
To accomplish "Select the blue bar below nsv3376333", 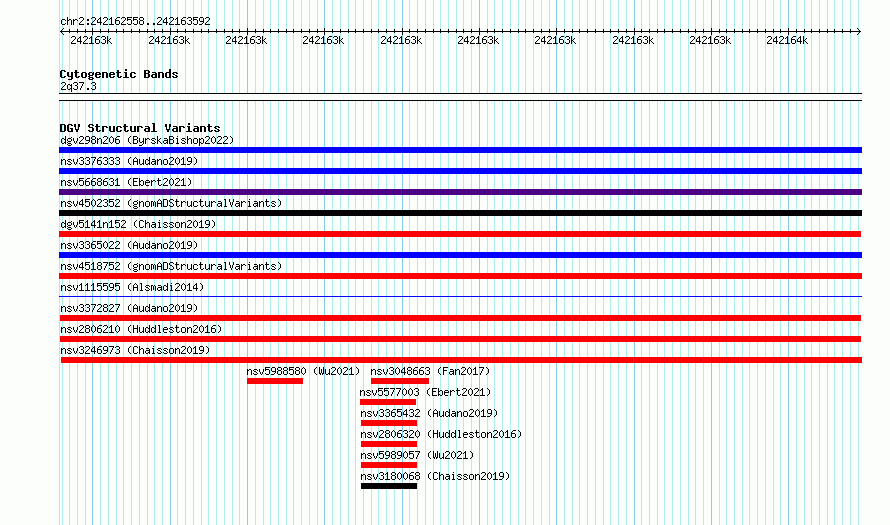I will (460, 171).
